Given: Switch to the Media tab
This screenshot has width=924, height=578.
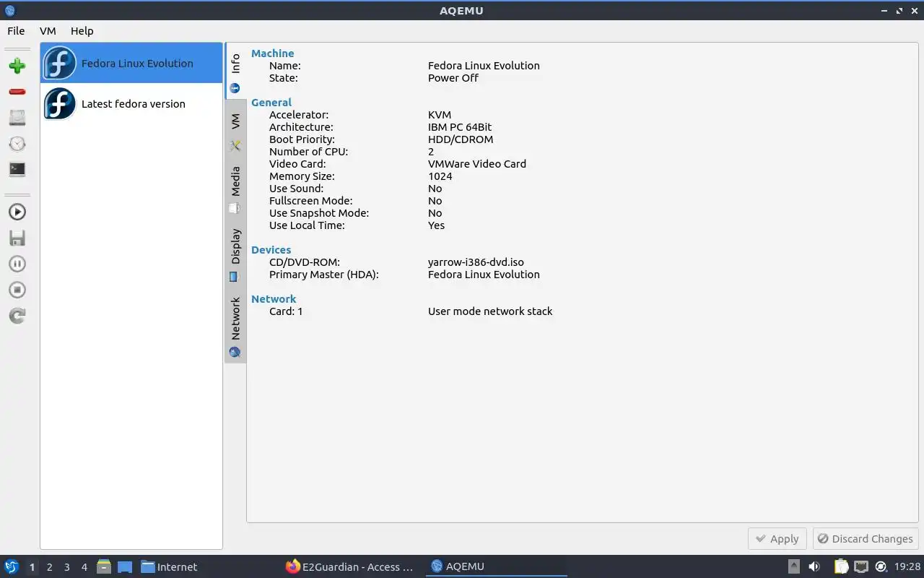Looking at the screenshot, I should 235,190.
